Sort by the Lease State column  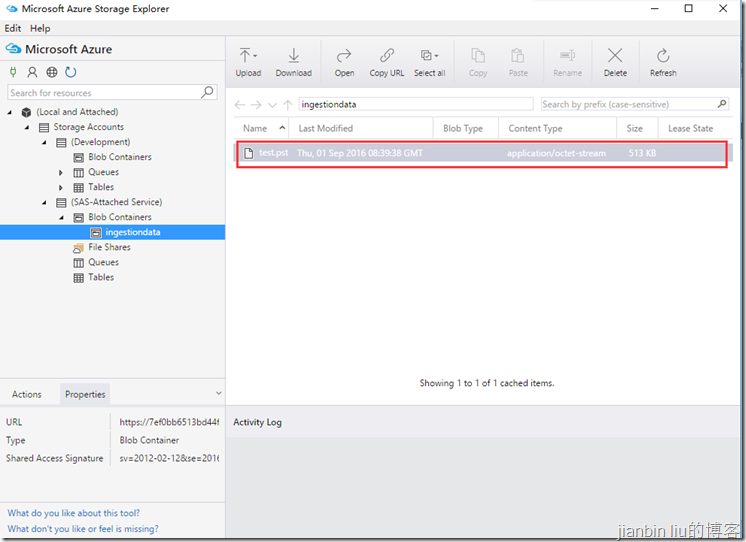click(x=693, y=128)
